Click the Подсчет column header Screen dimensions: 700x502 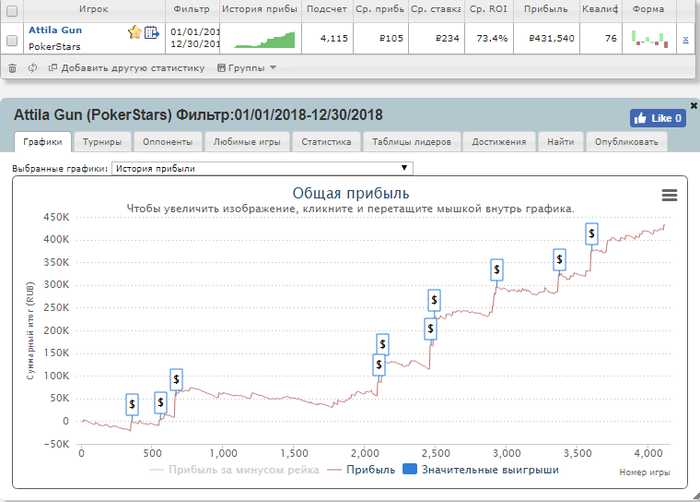pyautogui.click(x=327, y=9)
